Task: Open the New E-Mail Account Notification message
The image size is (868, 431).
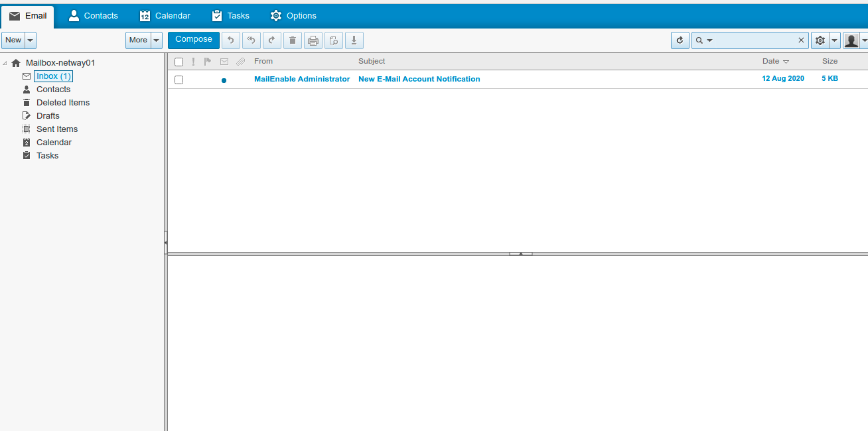Action: [419, 79]
